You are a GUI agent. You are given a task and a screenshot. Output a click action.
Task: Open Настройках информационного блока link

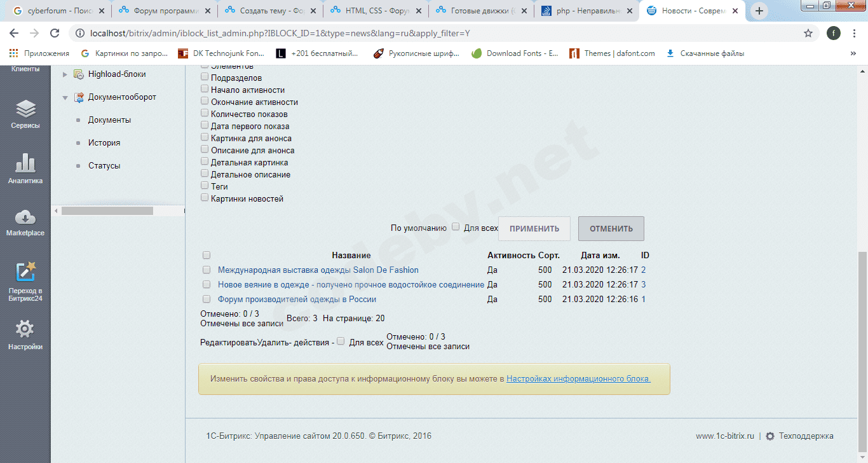coord(577,378)
